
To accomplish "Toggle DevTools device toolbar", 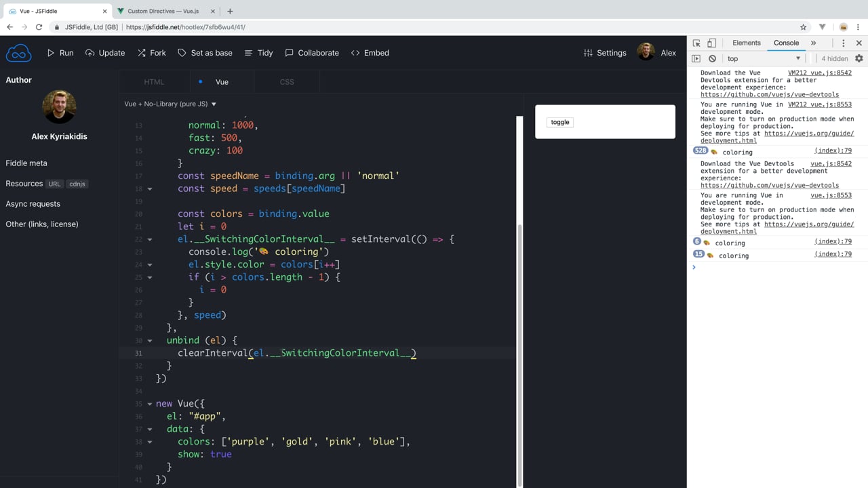I will pyautogui.click(x=711, y=43).
